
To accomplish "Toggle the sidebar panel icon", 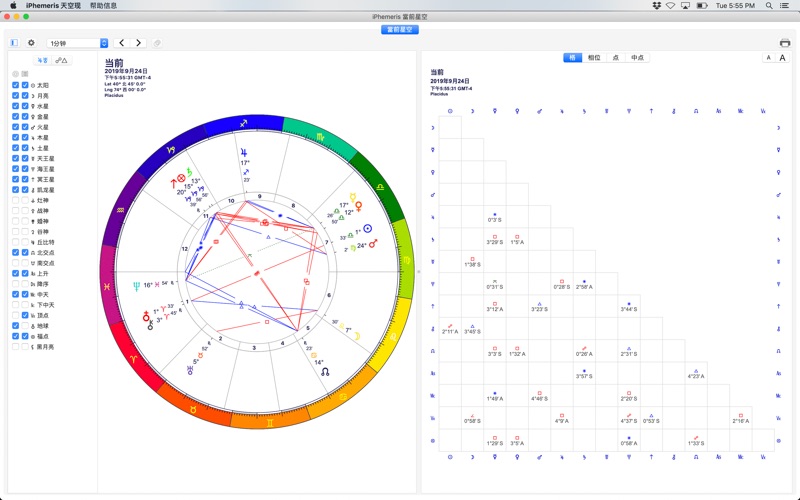I will click(x=14, y=43).
